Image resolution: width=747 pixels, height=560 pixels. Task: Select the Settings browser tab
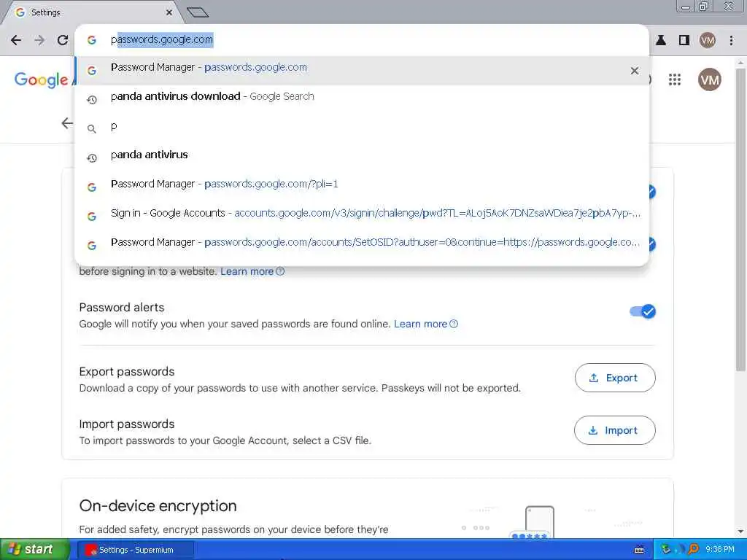point(93,12)
